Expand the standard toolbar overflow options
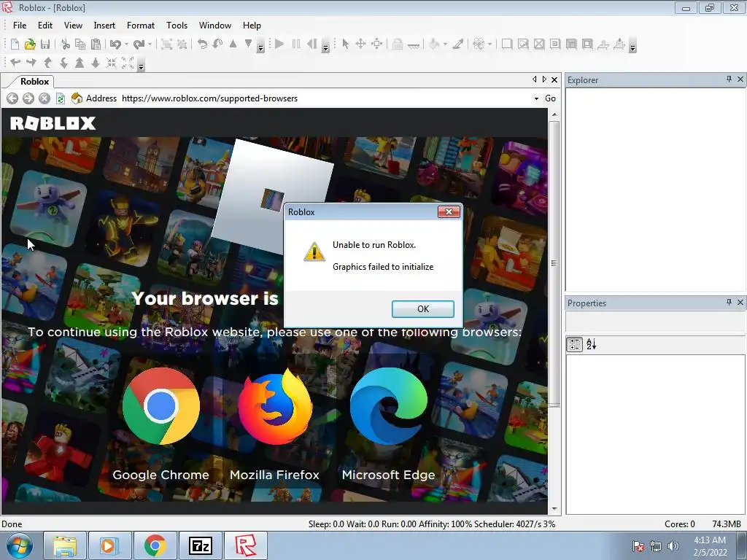Image resolution: width=747 pixels, height=560 pixels. pyautogui.click(x=260, y=47)
